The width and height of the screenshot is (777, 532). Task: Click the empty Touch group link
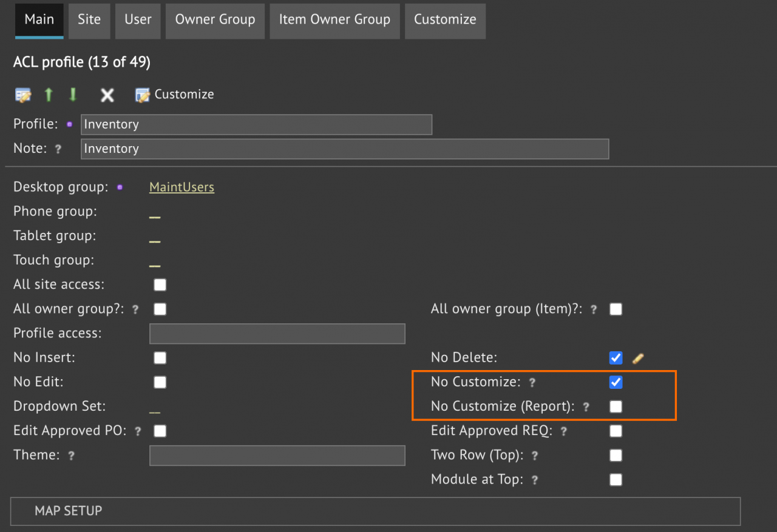155,264
